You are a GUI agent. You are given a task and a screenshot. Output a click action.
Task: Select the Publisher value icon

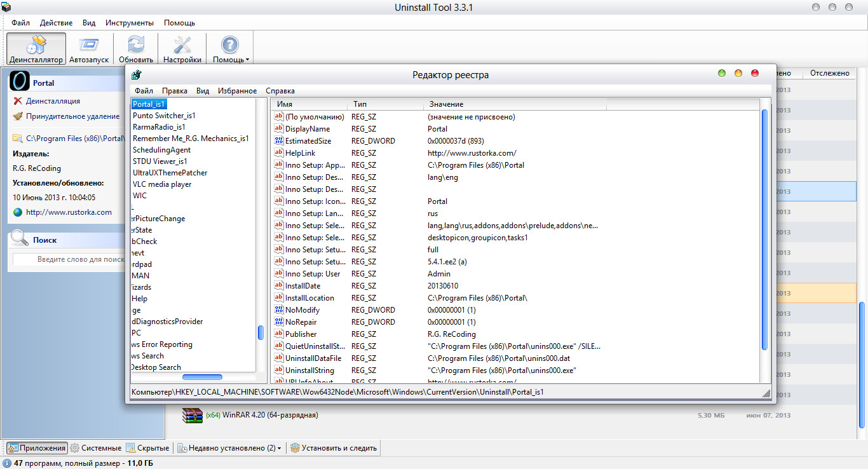tap(278, 334)
